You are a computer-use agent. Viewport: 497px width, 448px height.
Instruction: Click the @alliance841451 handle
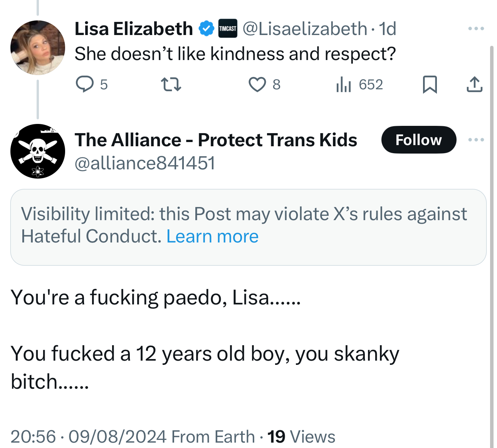[x=144, y=163]
